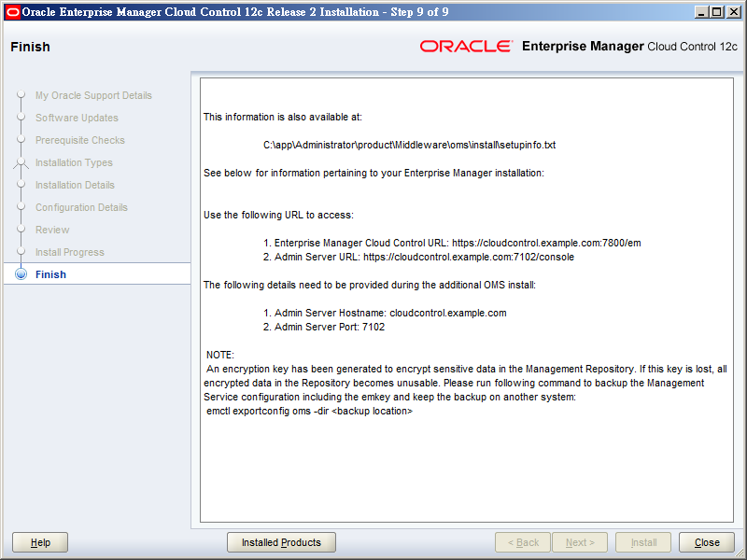This screenshot has width=747, height=560.
Task: Click the Close button
Action: [707, 542]
